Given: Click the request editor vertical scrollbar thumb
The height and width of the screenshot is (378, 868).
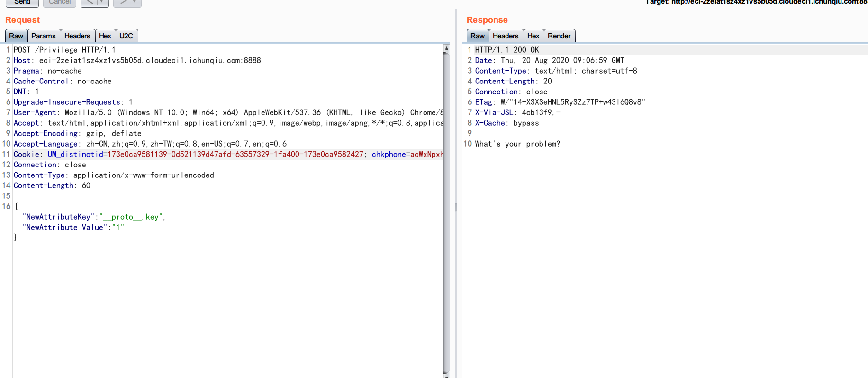Looking at the screenshot, I should coord(446,212).
